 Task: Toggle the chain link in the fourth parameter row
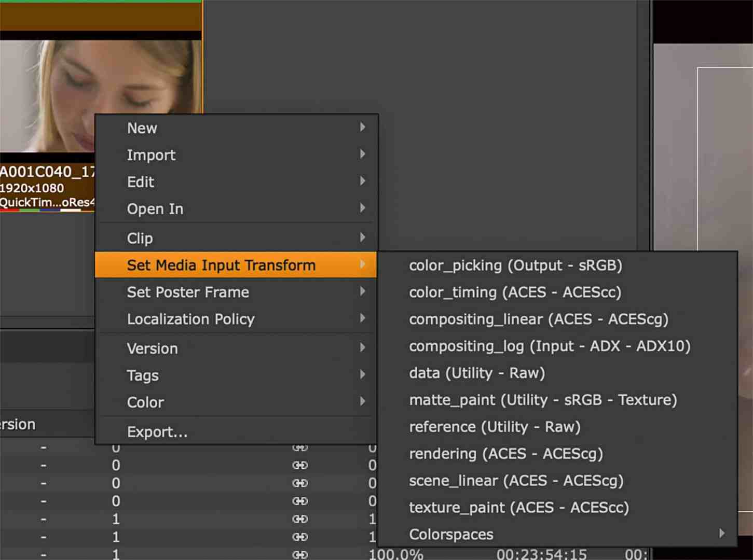(x=300, y=501)
